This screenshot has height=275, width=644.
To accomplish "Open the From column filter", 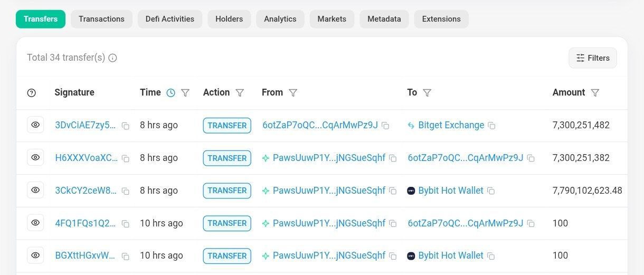I will pos(293,93).
